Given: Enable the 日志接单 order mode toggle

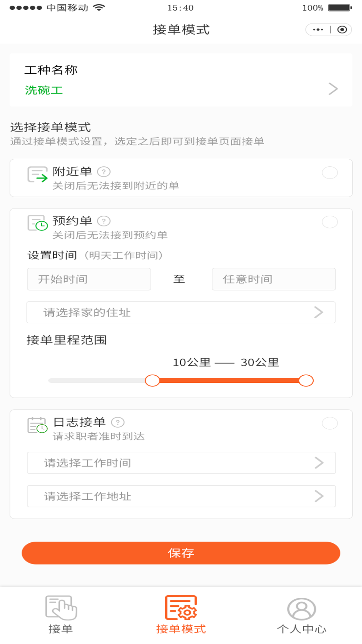Looking at the screenshot, I should pyautogui.click(x=330, y=423).
